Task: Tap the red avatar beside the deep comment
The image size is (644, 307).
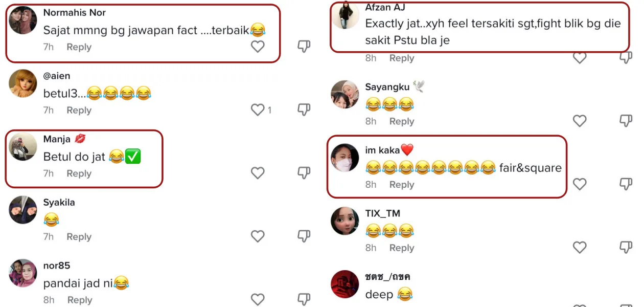Action: [x=345, y=284]
